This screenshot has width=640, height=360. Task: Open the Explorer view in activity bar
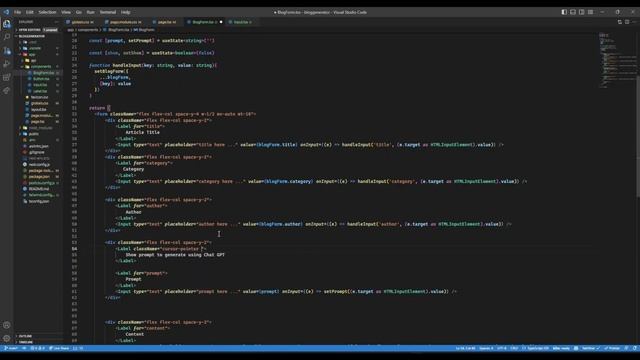[x=7, y=24]
